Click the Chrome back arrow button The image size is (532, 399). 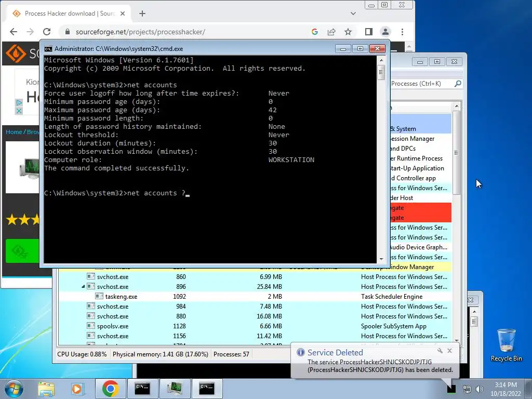point(13,32)
